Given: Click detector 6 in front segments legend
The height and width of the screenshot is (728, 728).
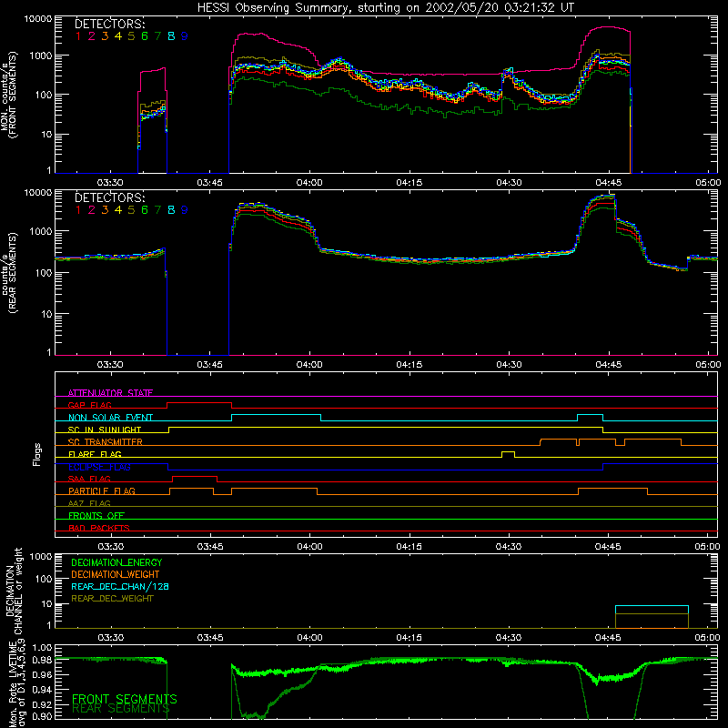Looking at the screenshot, I should 145,36.
